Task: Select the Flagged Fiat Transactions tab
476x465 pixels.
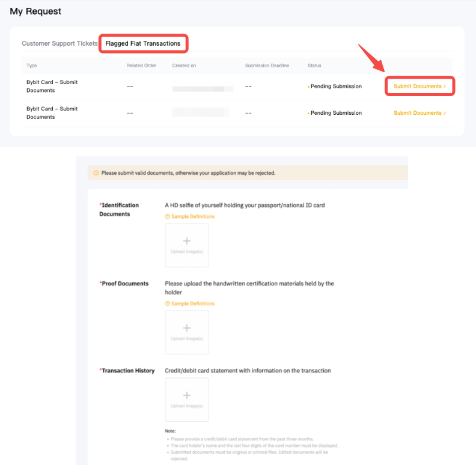Action: (x=143, y=44)
